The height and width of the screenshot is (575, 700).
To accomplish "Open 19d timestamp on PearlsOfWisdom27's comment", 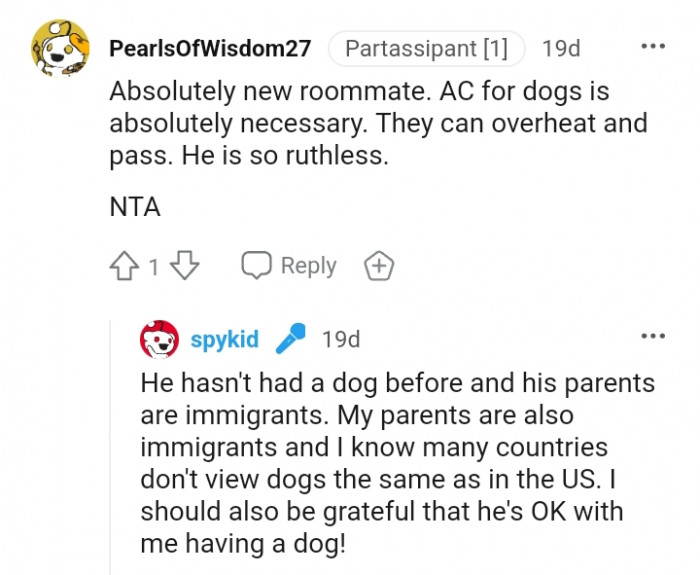I will 560,48.
